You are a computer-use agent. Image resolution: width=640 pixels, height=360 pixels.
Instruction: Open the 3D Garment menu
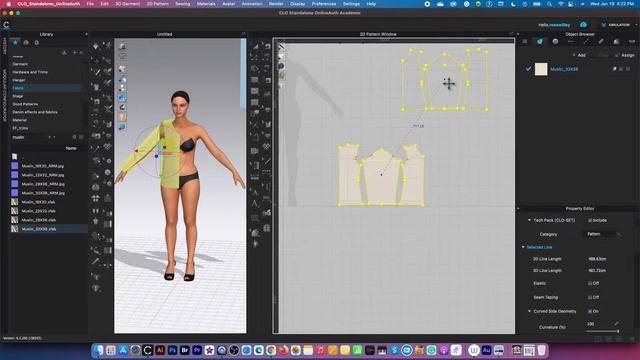[x=127, y=4]
